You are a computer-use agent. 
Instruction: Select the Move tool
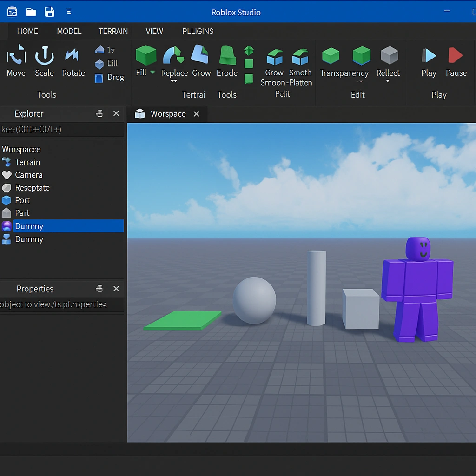tap(16, 60)
